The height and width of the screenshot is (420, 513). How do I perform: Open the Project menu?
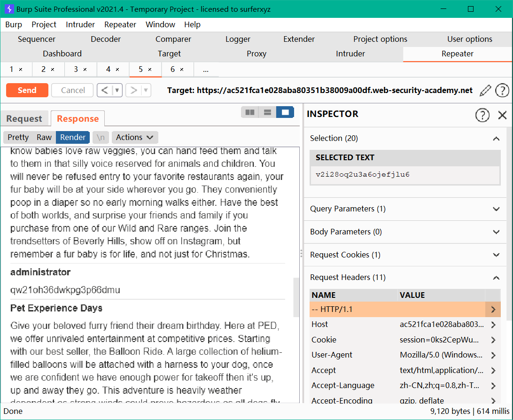[x=44, y=24]
